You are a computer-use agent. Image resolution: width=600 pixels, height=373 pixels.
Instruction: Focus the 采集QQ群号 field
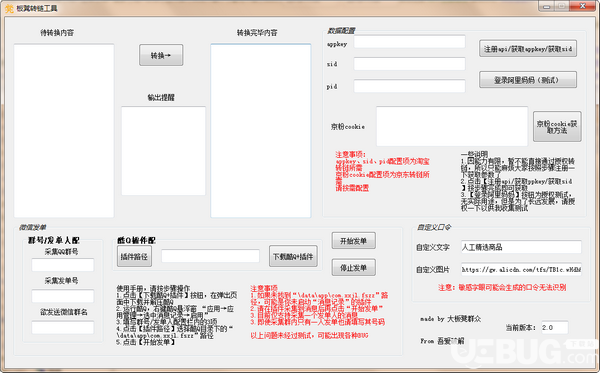(63, 265)
